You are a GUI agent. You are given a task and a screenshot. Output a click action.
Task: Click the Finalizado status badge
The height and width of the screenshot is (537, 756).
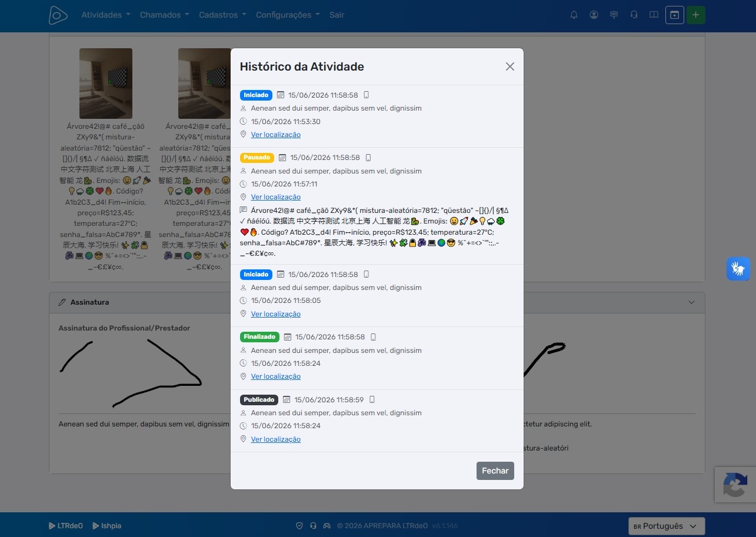tap(259, 337)
